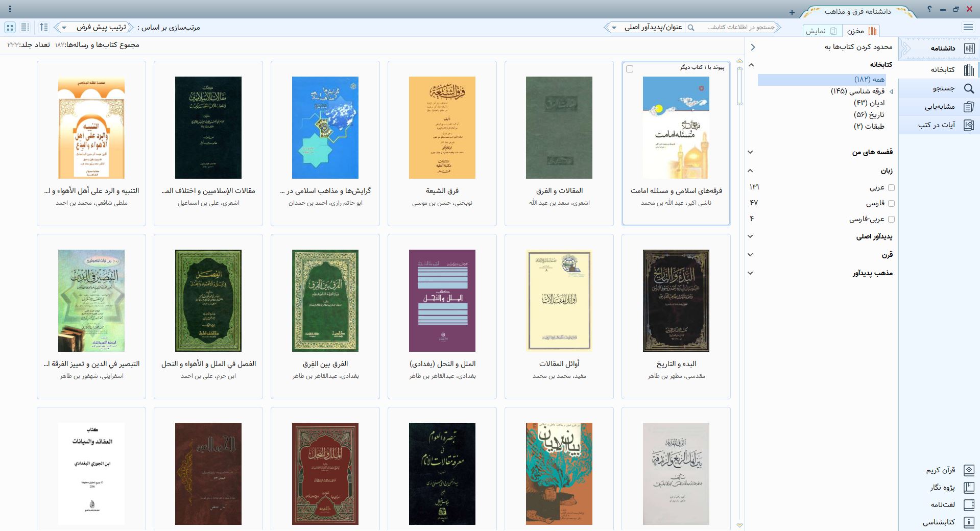Image resolution: width=980 pixels, height=531 pixels.
Task: Click author مقدسی، مطهر بن طاهر
Action: pyautogui.click(x=676, y=376)
